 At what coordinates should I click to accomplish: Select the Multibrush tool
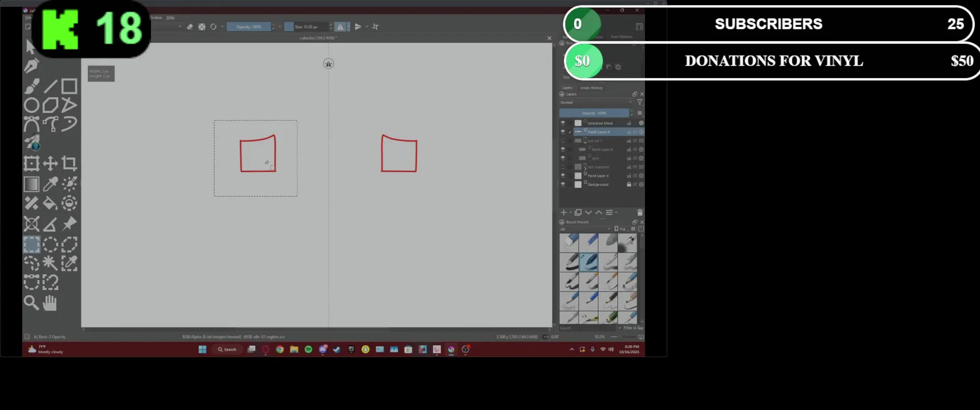(x=31, y=143)
